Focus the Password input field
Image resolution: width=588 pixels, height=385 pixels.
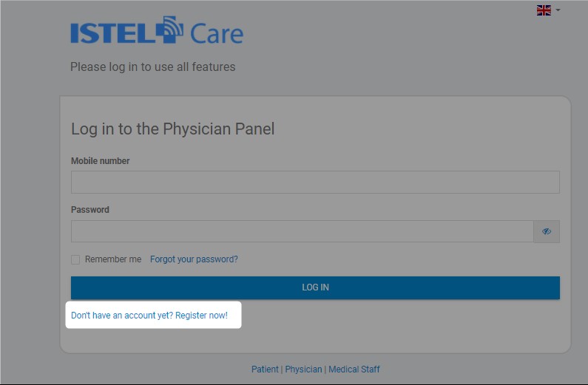click(x=303, y=231)
